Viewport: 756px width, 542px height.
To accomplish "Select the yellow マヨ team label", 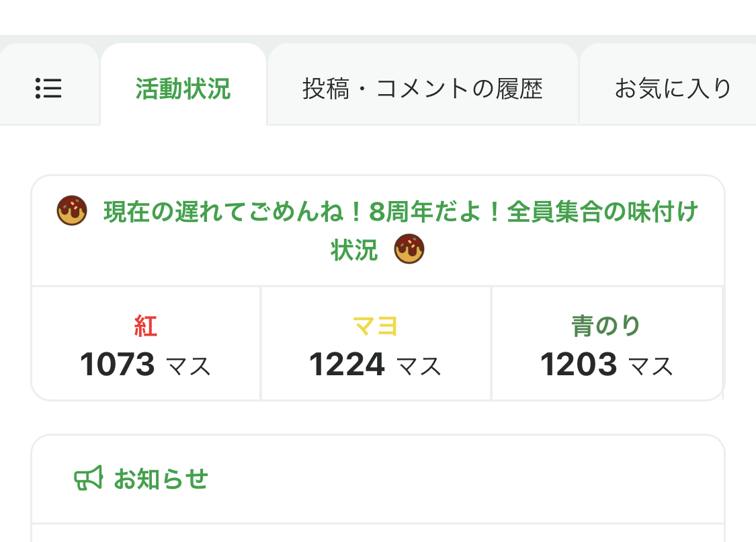I will [x=375, y=326].
